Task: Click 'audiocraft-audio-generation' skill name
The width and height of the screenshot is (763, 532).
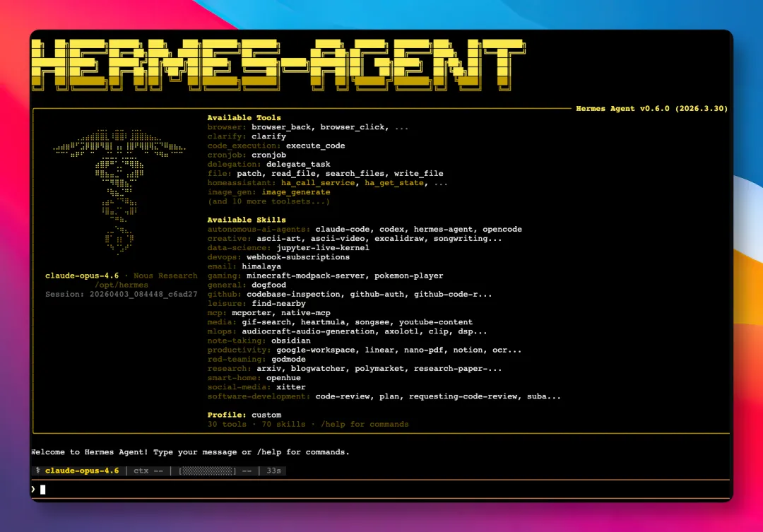Action: [x=308, y=331]
